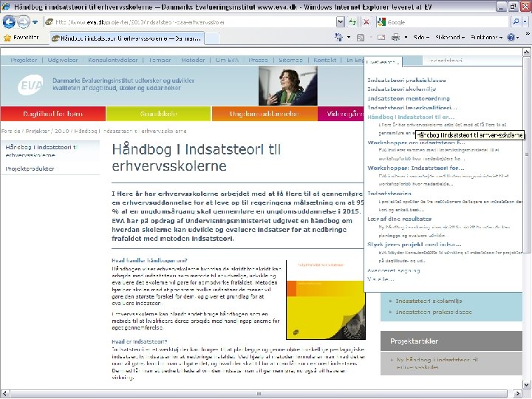This screenshot has width=532, height=399.
Task: Click the site search field containing indsatsteori
Action: (x=471, y=61)
